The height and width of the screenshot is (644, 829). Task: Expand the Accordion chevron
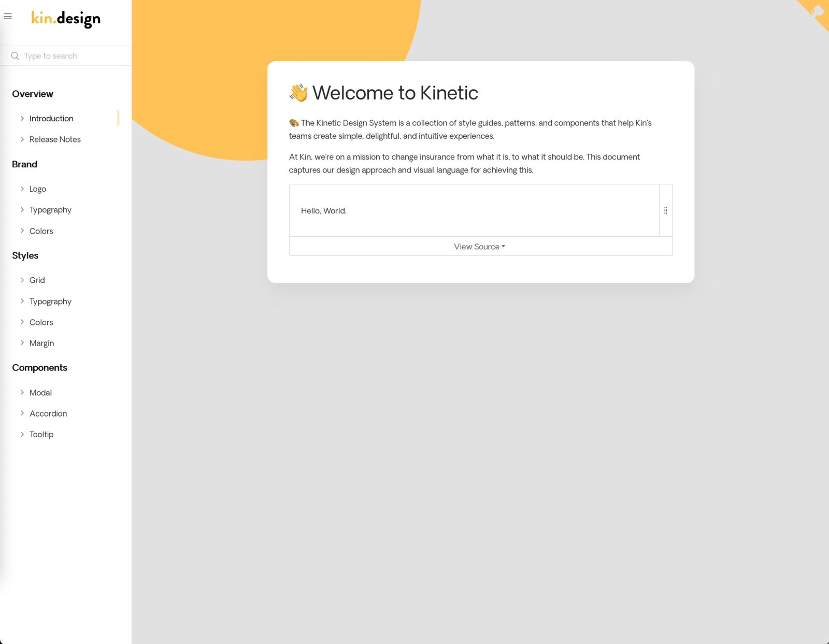22,413
